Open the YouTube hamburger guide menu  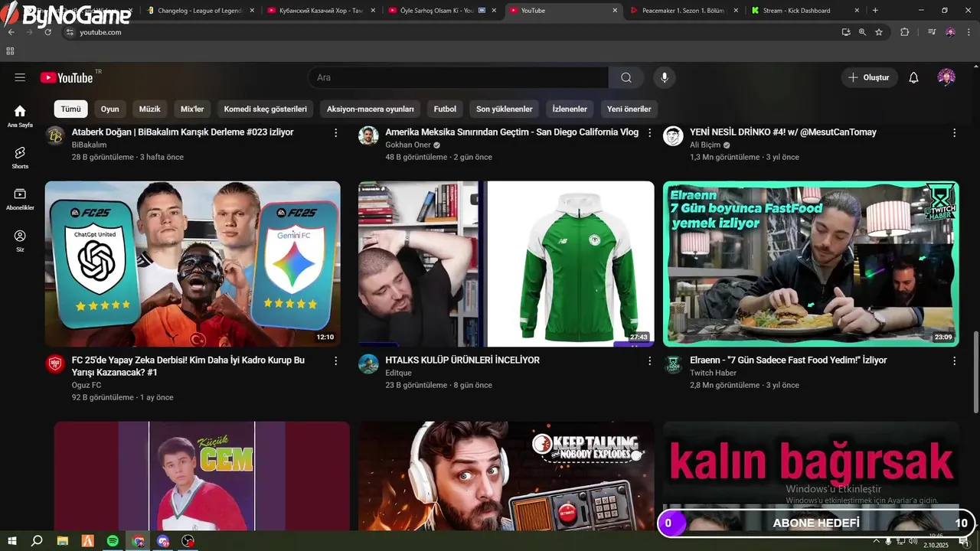[20, 77]
